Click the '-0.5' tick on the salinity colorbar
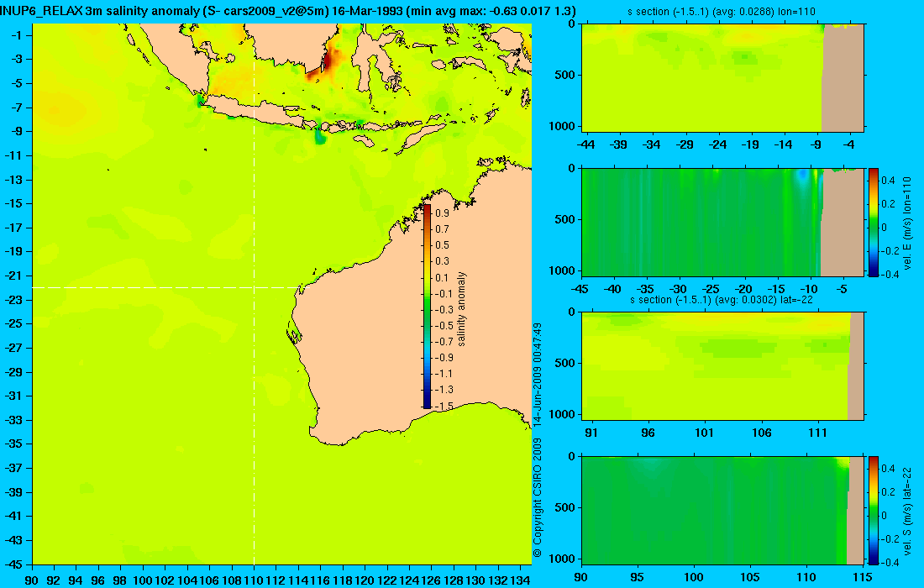Screen dimensions: 924x588 pos(444,325)
